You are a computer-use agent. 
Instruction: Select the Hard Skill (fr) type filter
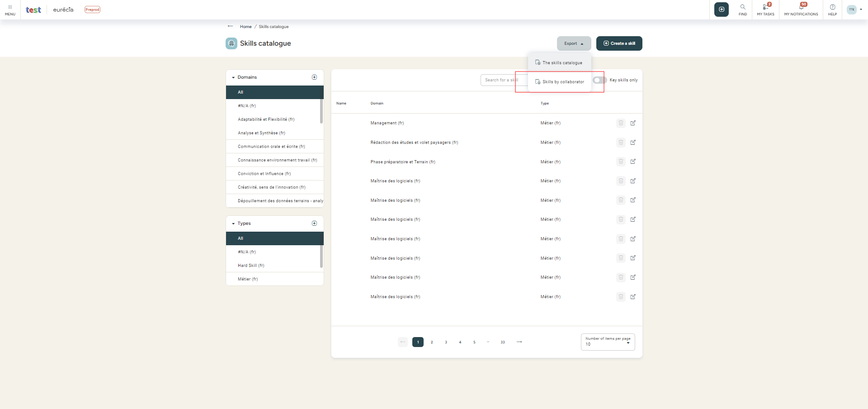point(251,265)
